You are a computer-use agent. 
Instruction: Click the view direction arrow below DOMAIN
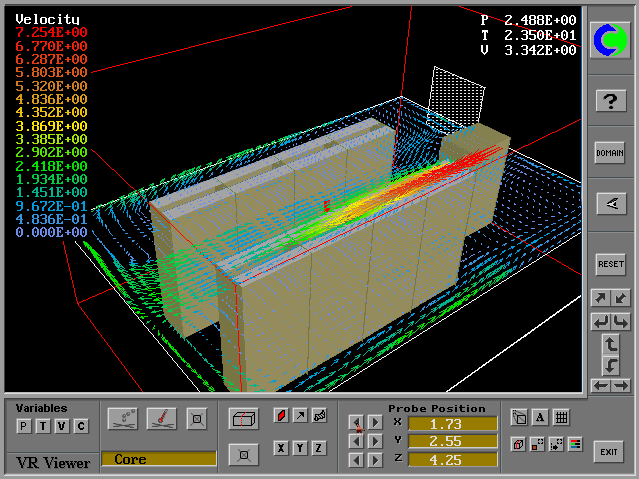[x=610, y=203]
